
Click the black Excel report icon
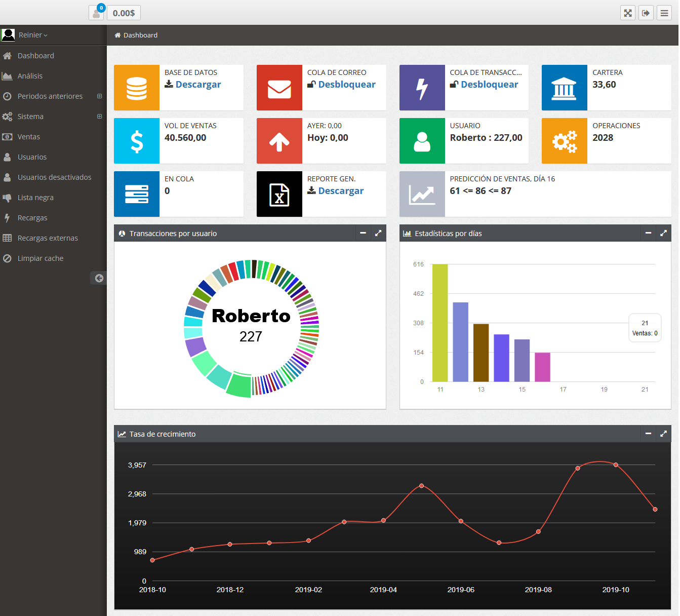pyautogui.click(x=279, y=194)
